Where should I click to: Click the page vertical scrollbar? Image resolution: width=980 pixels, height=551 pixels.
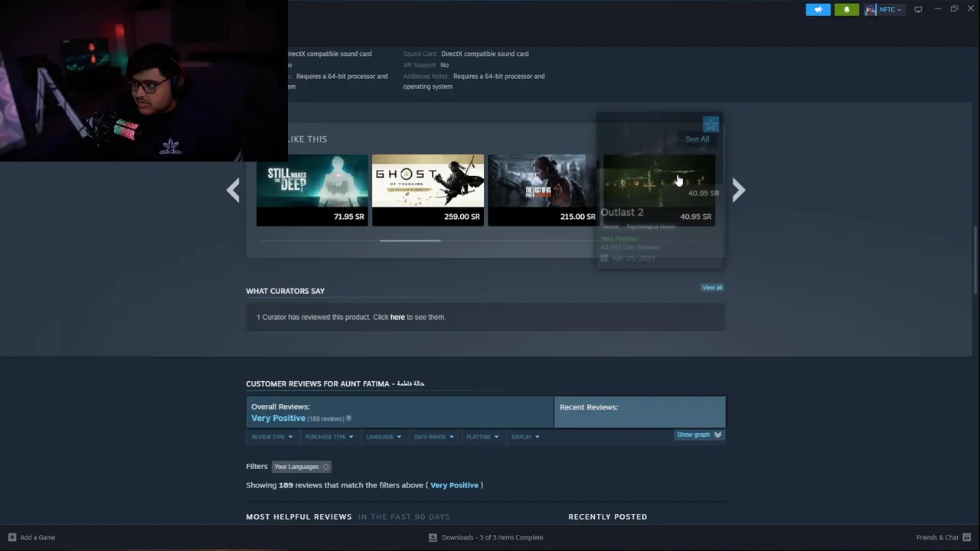click(975, 260)
